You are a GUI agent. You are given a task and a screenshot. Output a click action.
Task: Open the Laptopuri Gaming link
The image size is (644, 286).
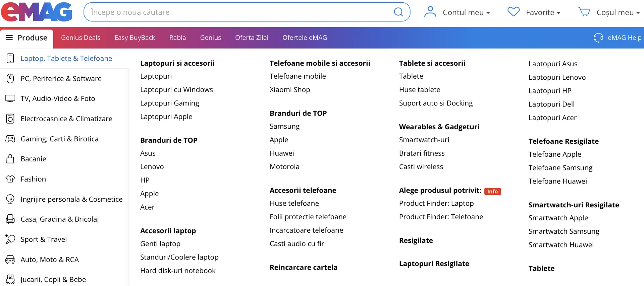pyautogui.click(x=170, y=103)
